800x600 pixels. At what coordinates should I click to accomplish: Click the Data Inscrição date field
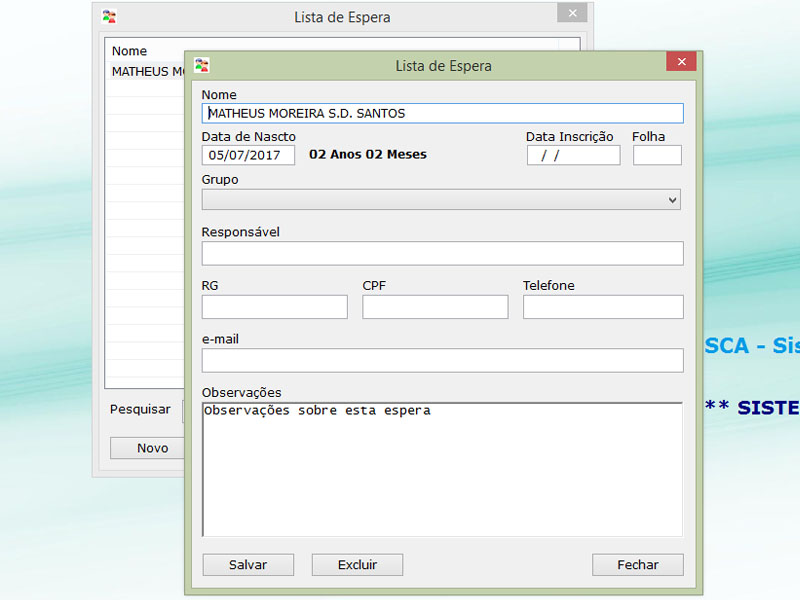click(573, 155)
